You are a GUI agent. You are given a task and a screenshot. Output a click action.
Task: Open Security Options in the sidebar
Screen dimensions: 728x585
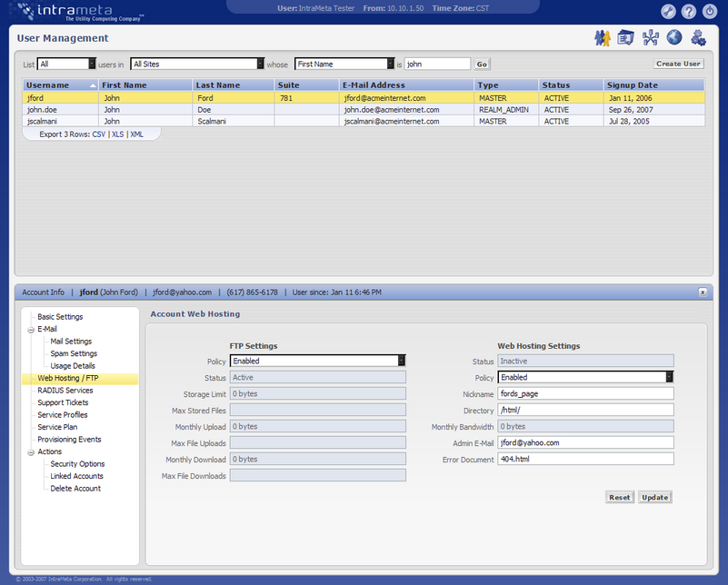[x=77, y=464]
